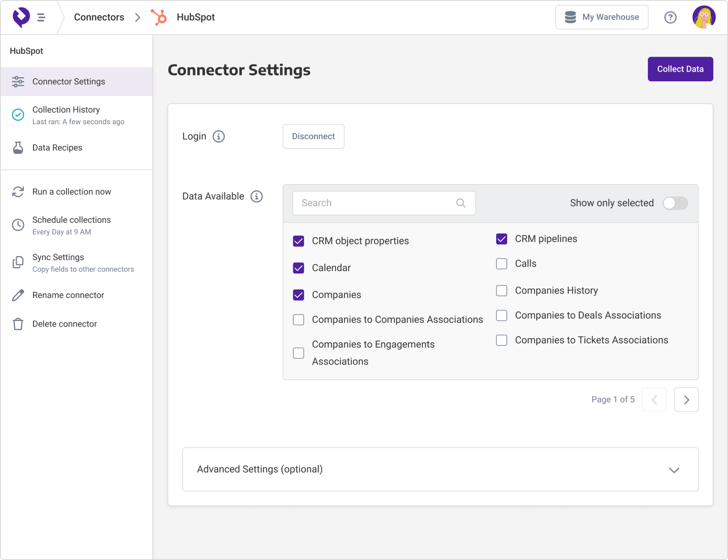Screen dimensions: 728x560
Task: Select Delete connector option
Action: (x=76, y=324)
